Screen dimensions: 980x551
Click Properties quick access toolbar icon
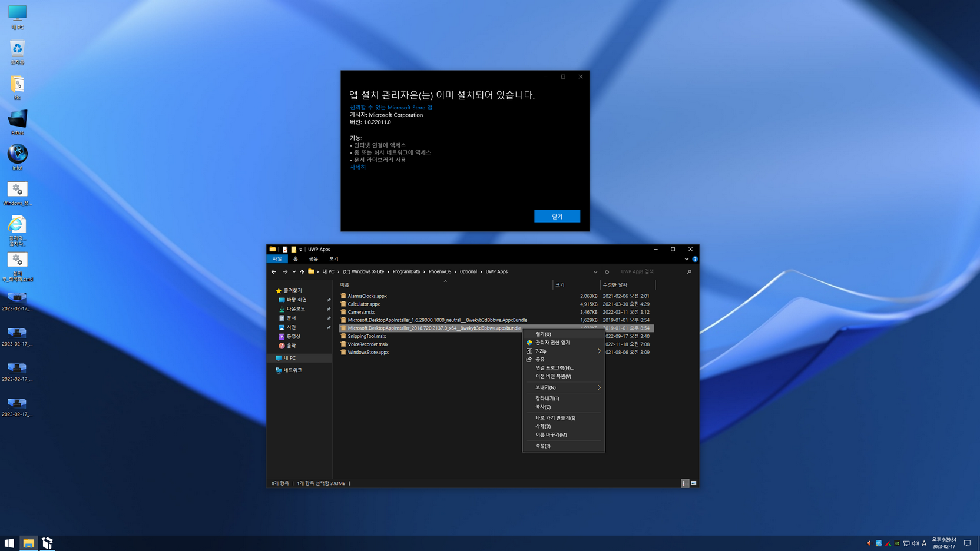tap(285, 249)
